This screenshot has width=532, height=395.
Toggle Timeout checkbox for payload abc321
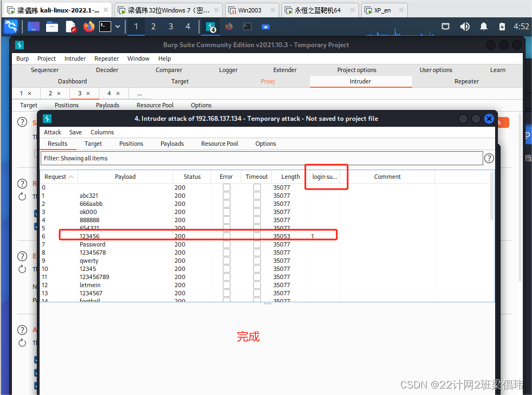(x=257, y=196)
